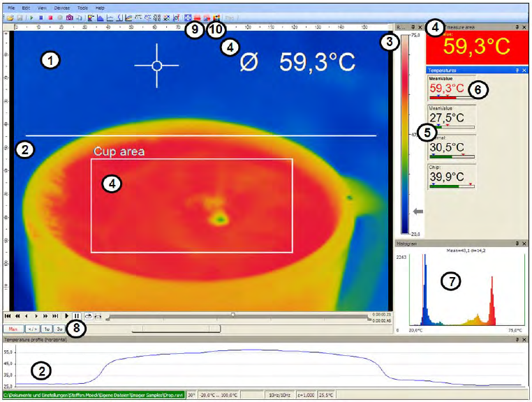
Task: Click the snapshot camera icon
Action: (x=70, y=16)
